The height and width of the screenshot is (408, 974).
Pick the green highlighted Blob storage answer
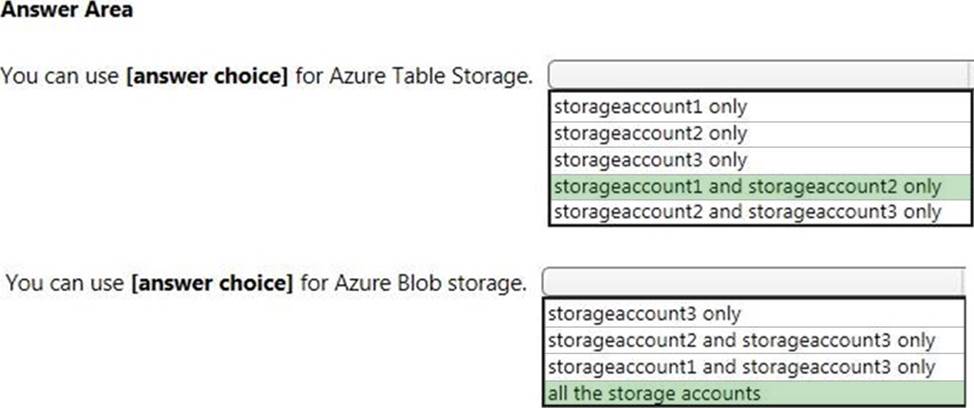pos(654,393)
